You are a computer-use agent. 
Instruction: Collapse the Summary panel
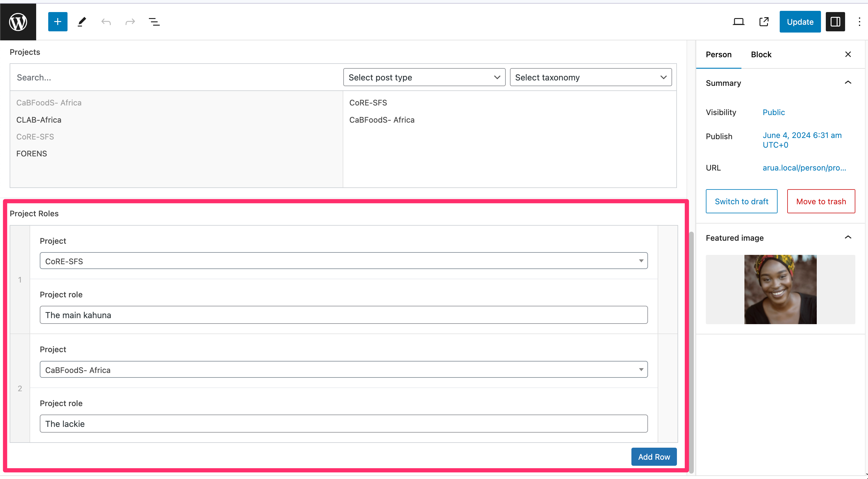point(848,83)
